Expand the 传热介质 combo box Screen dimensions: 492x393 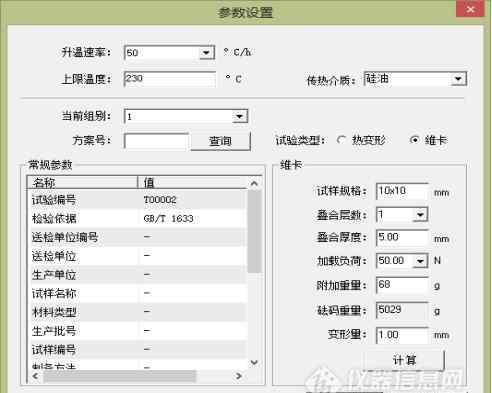pos(458,79)
